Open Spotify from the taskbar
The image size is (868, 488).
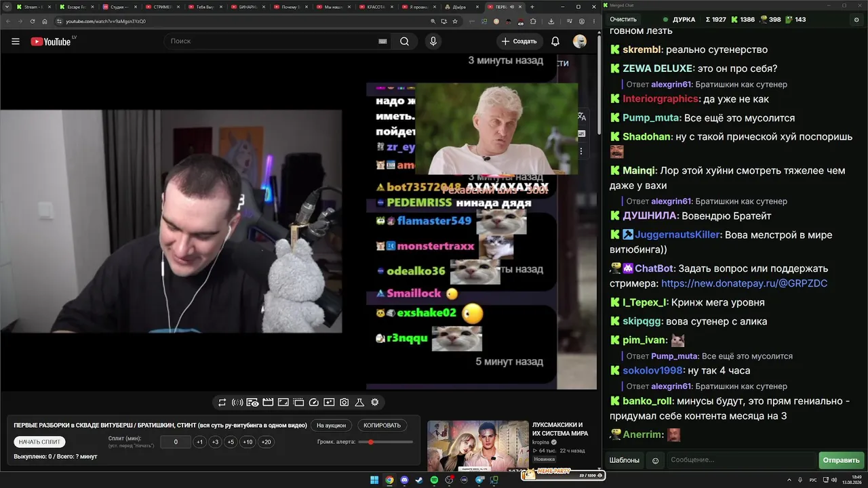pos(435,480)
